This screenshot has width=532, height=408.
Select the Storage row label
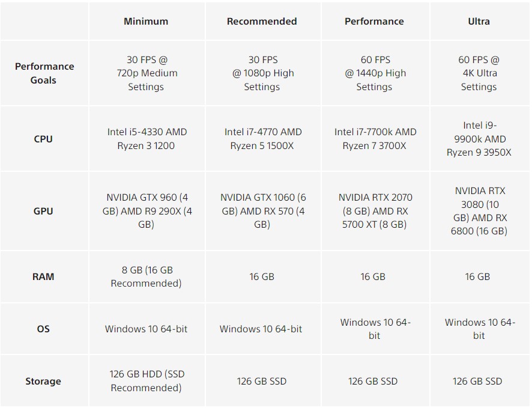[x=43, y=381]
